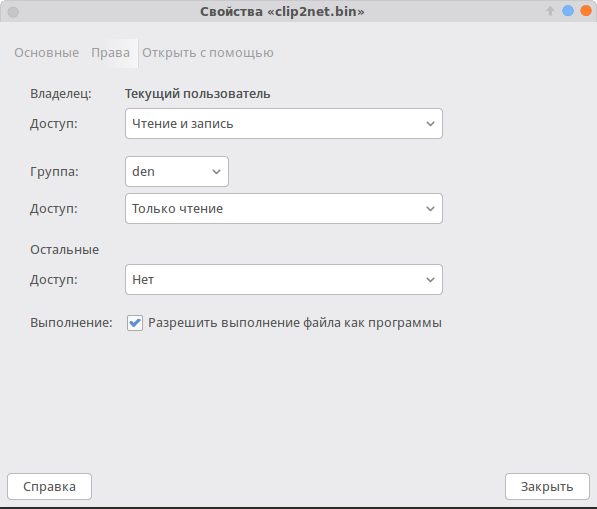Open the owner 'Чтение и запись' access dropdown
The image size is (597, 509).
[x=284, y=124]
